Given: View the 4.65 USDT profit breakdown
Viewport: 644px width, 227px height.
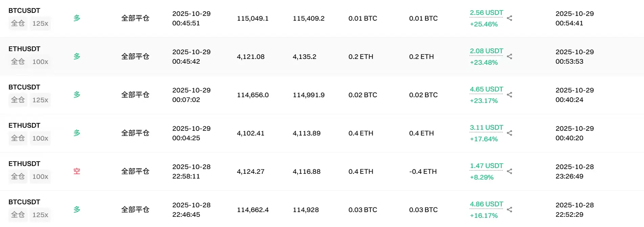Looking at the screenshot, I should point(486,89).
